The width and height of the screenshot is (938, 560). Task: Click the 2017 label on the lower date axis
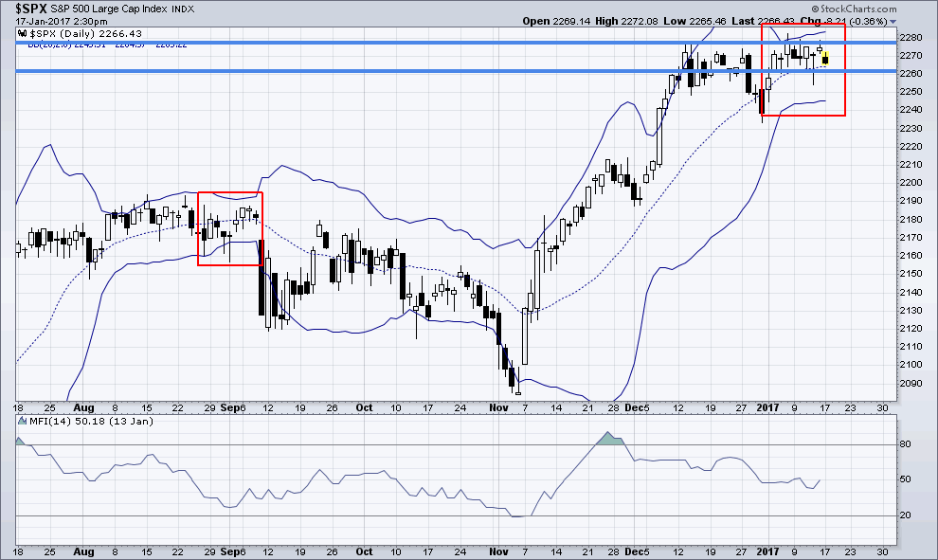click(768, 551)
